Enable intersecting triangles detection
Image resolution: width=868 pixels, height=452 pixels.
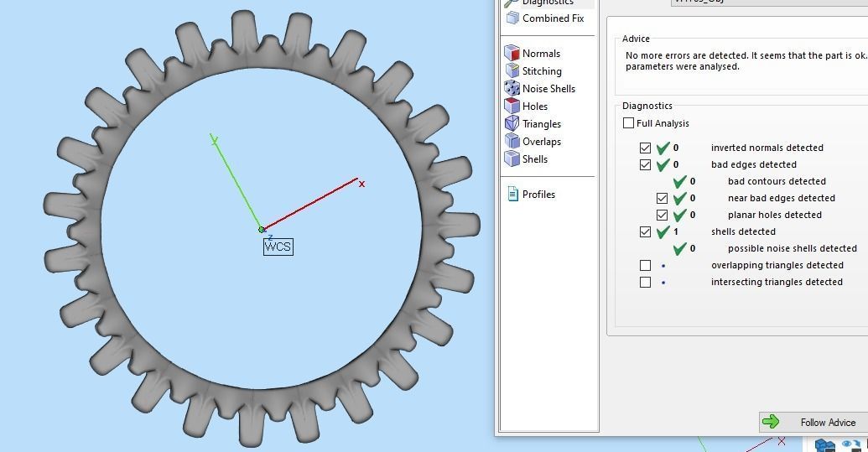point(645,282)
